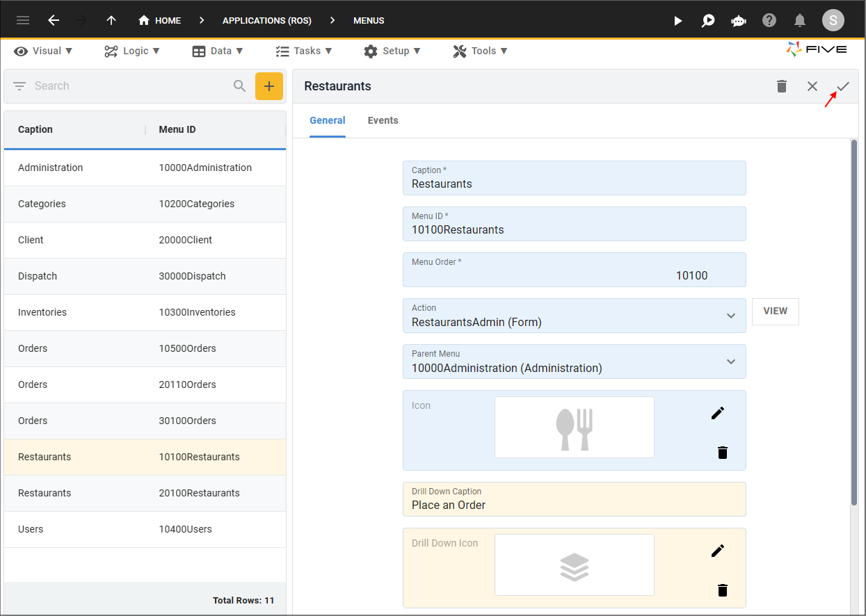The width and height of the screenshot is (866, 616).
Task: Switch to the Events tab
Action: point(383,120)
